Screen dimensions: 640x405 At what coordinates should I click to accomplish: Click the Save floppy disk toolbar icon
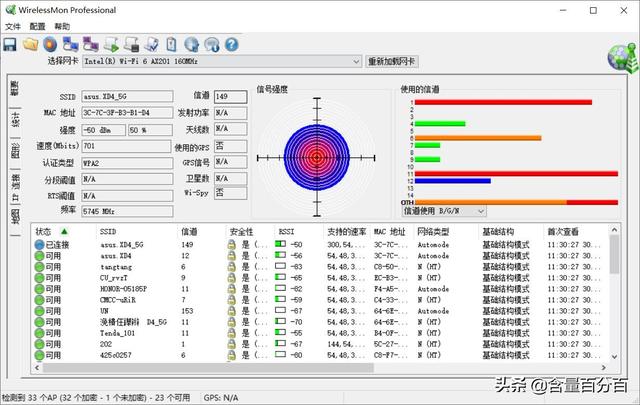[x=10, y=44]
